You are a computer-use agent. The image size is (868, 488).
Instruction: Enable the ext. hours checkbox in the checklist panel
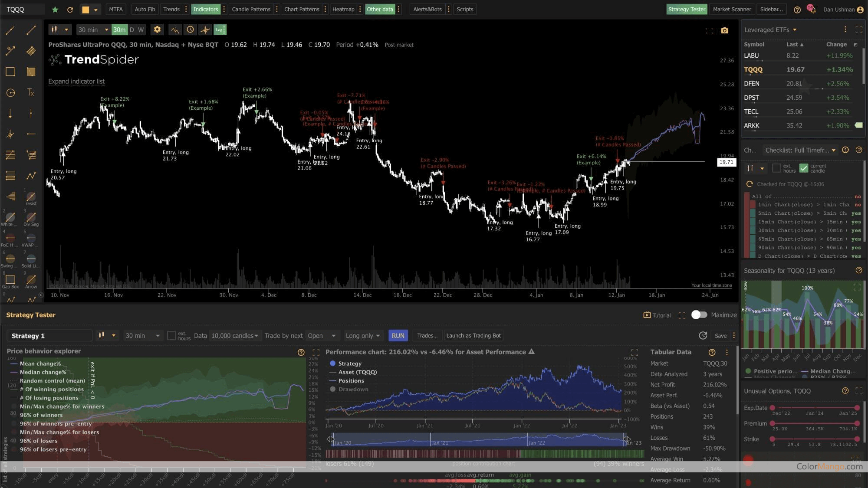(776, 168)
